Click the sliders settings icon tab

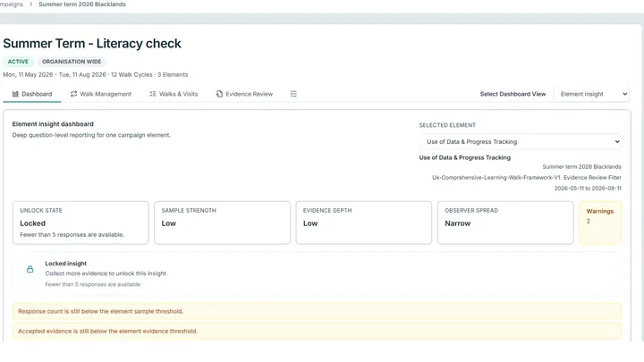[x=293, y=94]
